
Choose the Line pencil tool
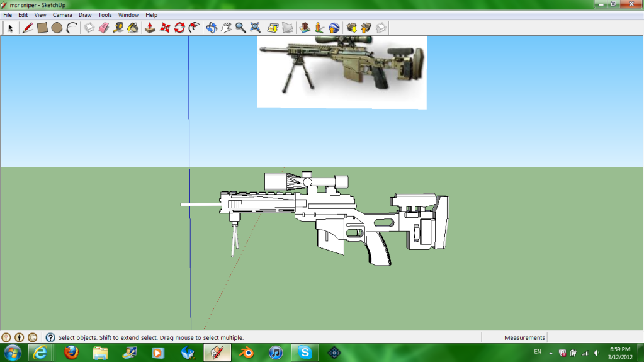pyautogui.click(x=27, y=28)
